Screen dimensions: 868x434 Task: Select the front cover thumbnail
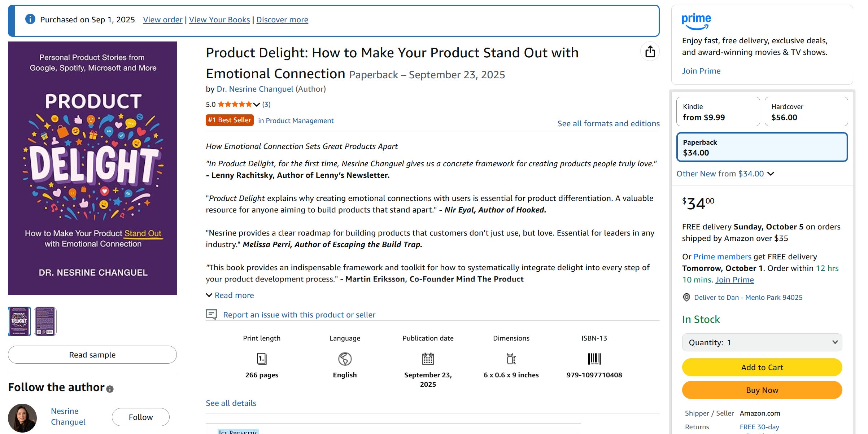click(19, 321)
